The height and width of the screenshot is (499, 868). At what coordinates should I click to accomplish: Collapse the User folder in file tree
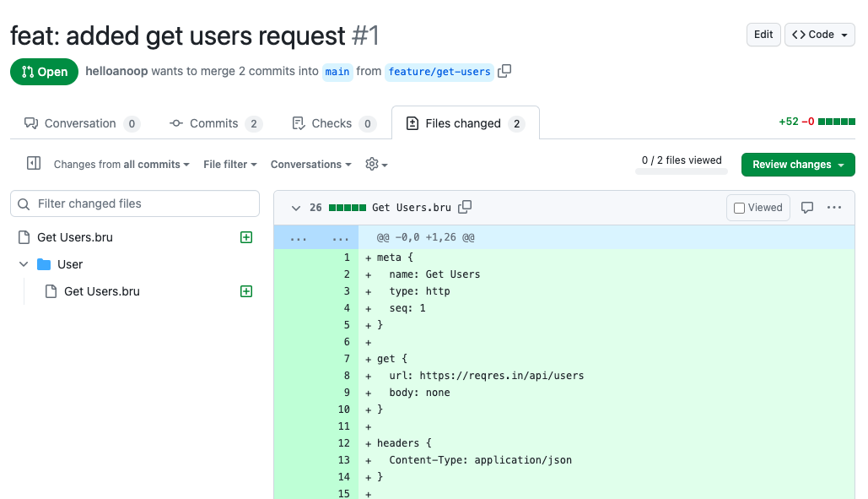(x=24, y=263)
